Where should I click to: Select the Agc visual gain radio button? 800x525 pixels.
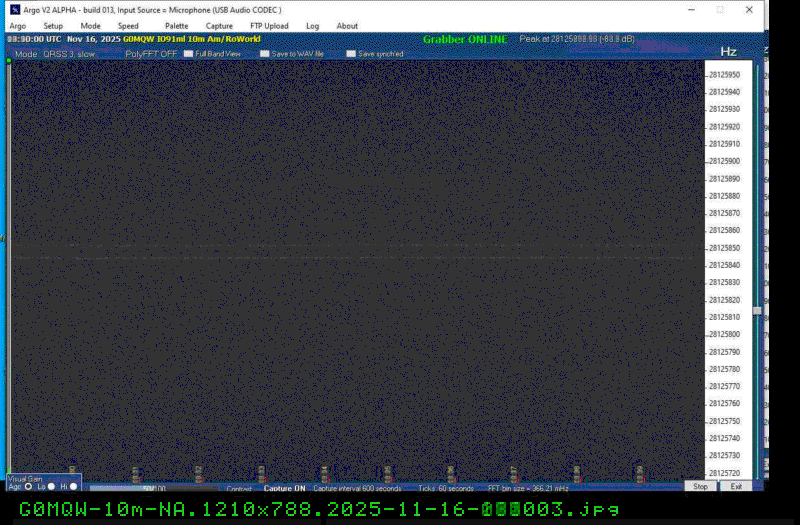[28, 487]
